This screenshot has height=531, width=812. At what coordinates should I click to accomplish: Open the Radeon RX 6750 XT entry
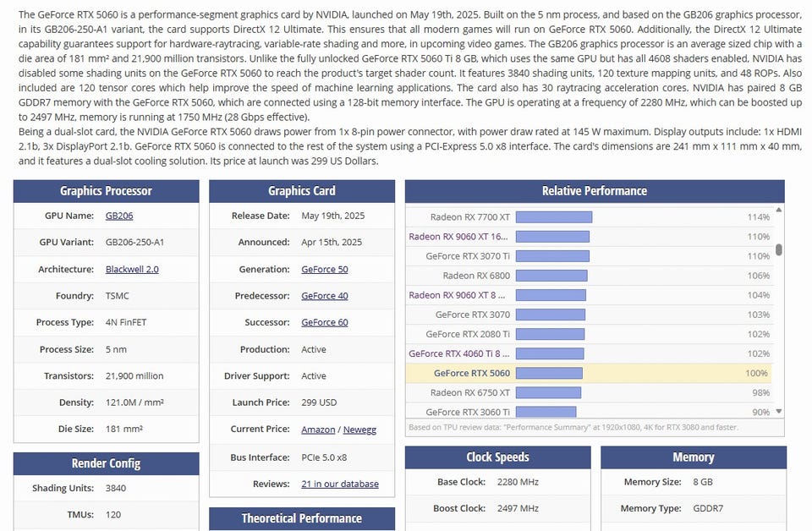pyautogui.click(x=470, y=392)
